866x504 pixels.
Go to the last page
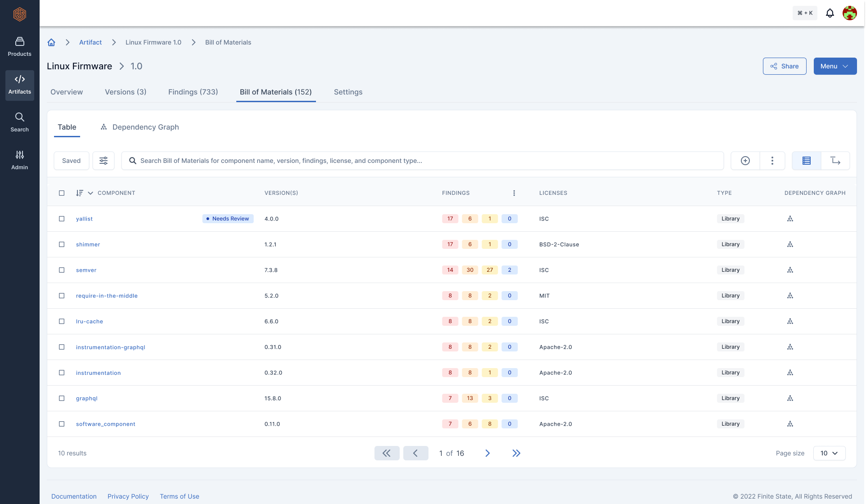click(516, 453)
